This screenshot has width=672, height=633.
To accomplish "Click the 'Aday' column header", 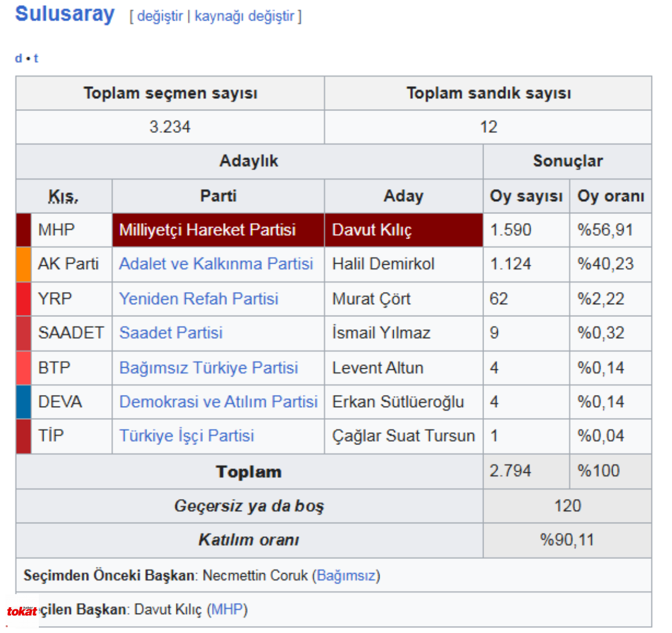I will tap(403, 196).
